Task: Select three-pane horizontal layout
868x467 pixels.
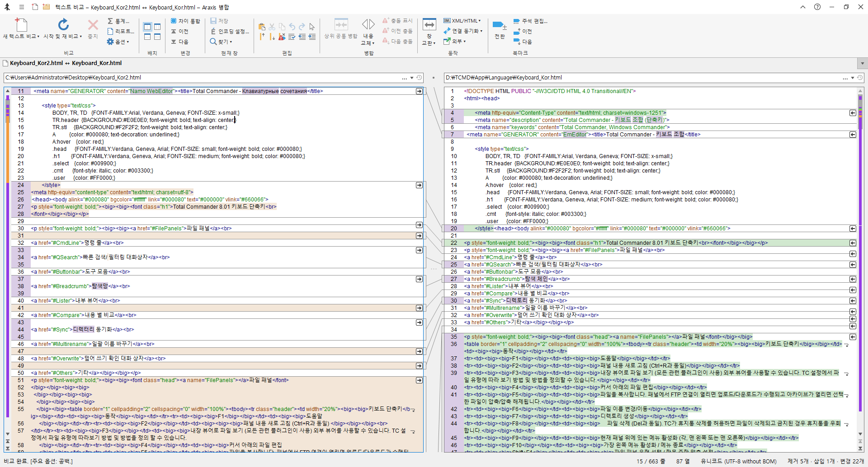Action: click(x=157, y=37)
